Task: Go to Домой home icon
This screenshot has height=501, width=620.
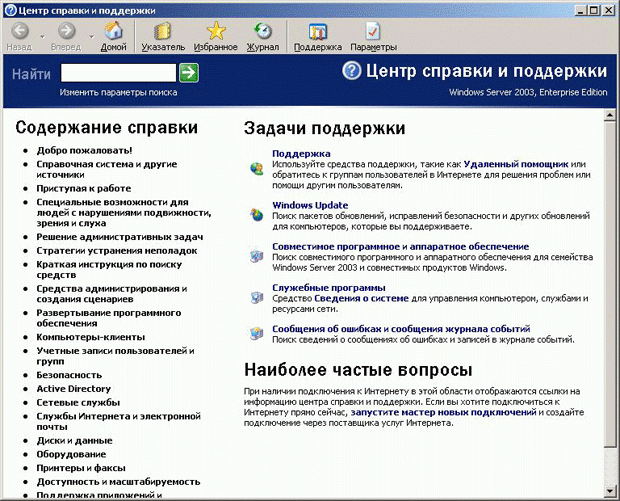Action: [113, 31]
